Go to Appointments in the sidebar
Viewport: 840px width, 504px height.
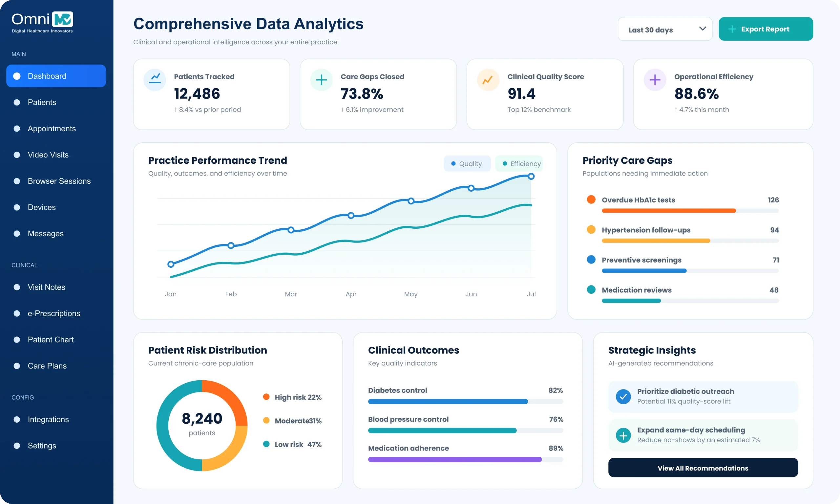[56, 129]
